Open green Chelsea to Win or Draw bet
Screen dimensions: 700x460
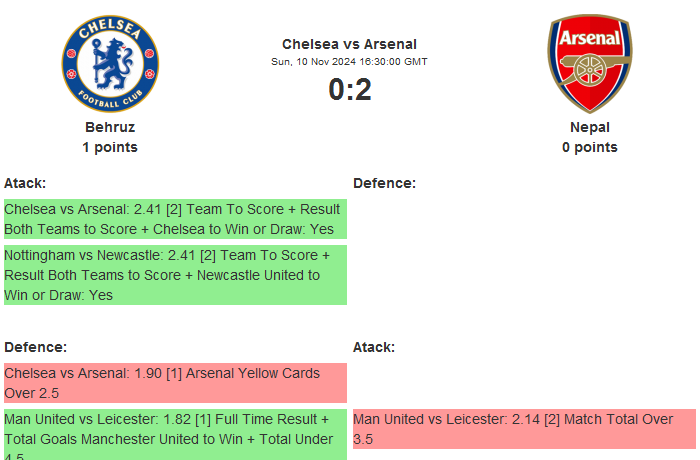[174, 219]
